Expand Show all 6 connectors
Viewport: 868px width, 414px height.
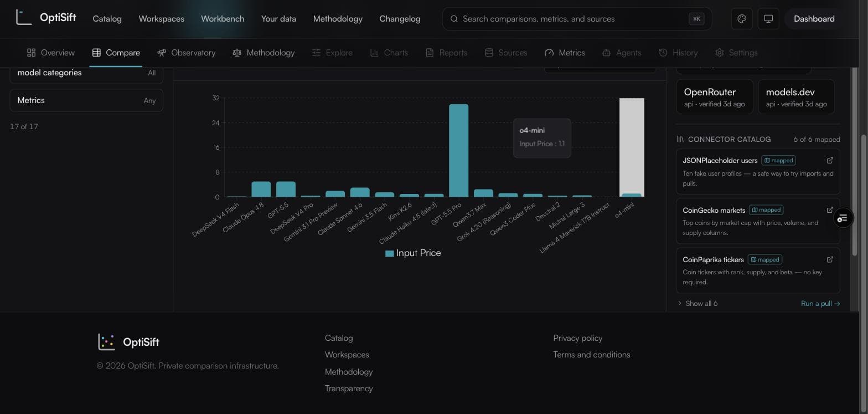click(x=697, y=303)
